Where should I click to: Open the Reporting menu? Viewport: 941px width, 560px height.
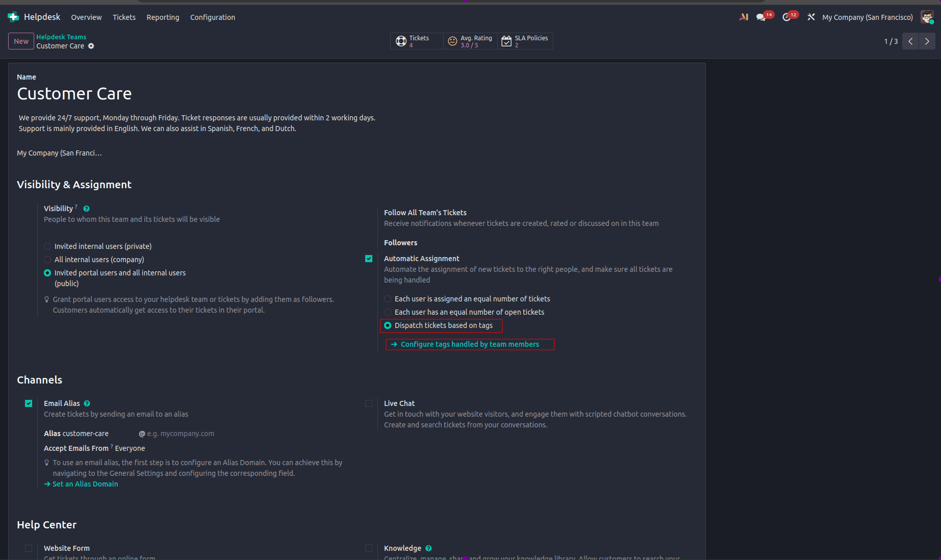[x=163, y=17]
